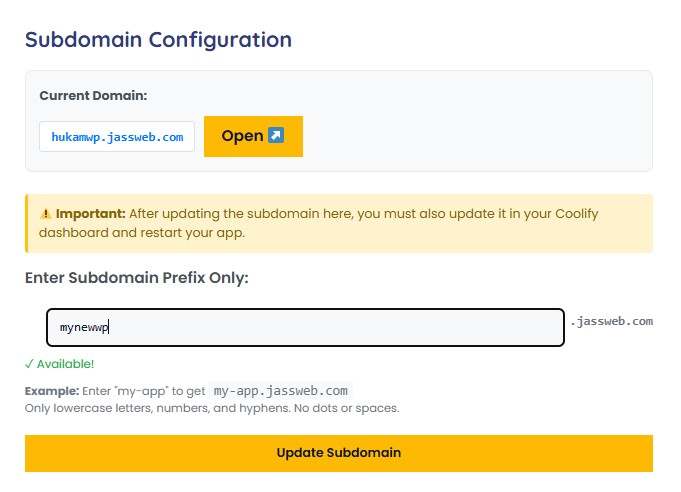Screen dimensions: 681x492
Task: Click the bold Example: label
Action: pos(52,391)
